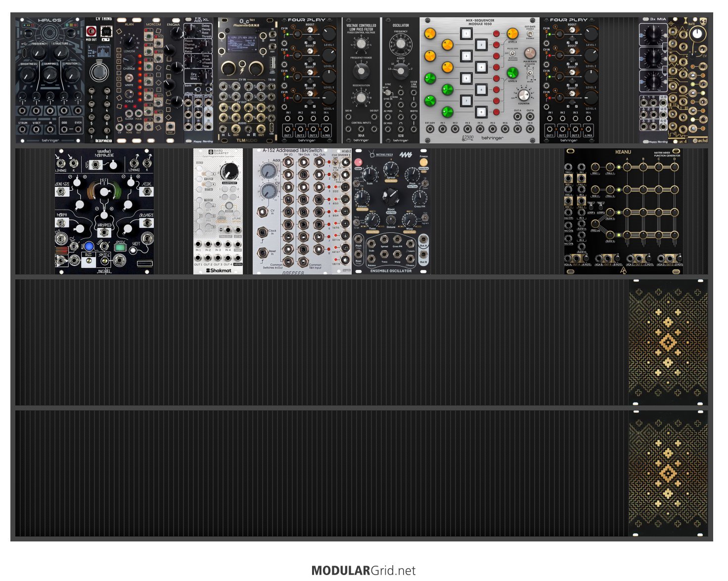Click the Clock jack on ALAN module
Screen dimensions: 728x581
[x=129, y=113]
